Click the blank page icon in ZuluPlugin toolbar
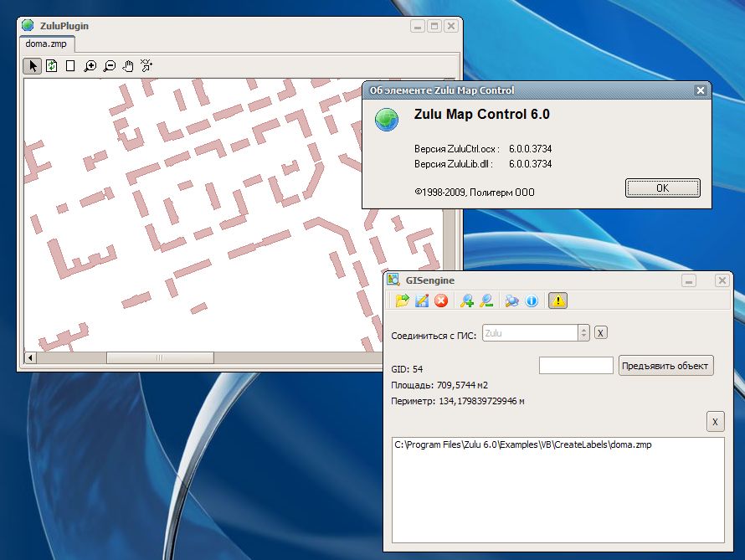 [x=70, y=66]
